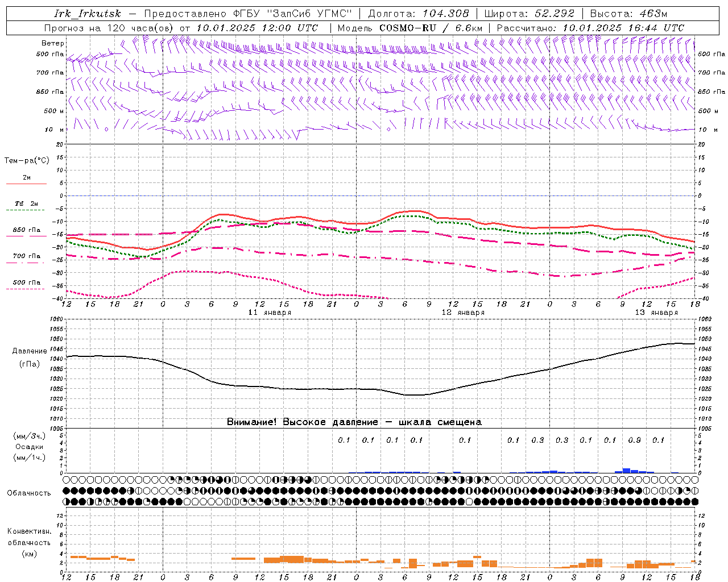Click the Рассчитано: 10.01.2025 16:44 UTC text

click(x=590, y=28)
